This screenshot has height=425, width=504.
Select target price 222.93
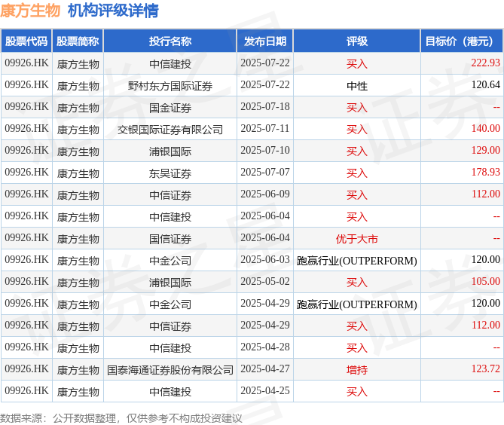point(485,63)
